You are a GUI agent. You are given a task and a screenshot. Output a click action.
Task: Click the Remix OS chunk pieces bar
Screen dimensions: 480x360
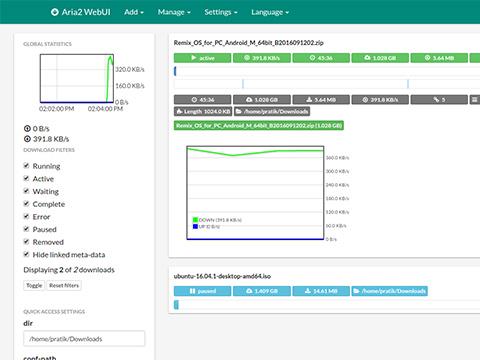(327, 84)
